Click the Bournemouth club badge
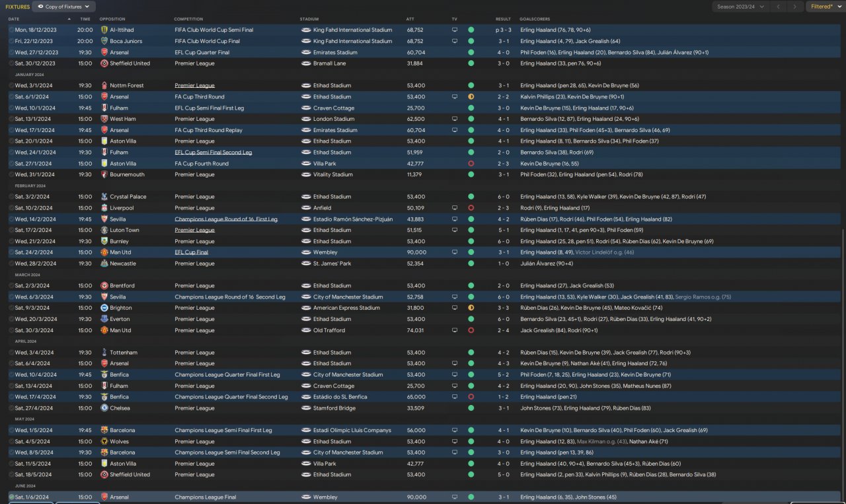The height and width of the screenshot is (504, 846). point(104,174)
